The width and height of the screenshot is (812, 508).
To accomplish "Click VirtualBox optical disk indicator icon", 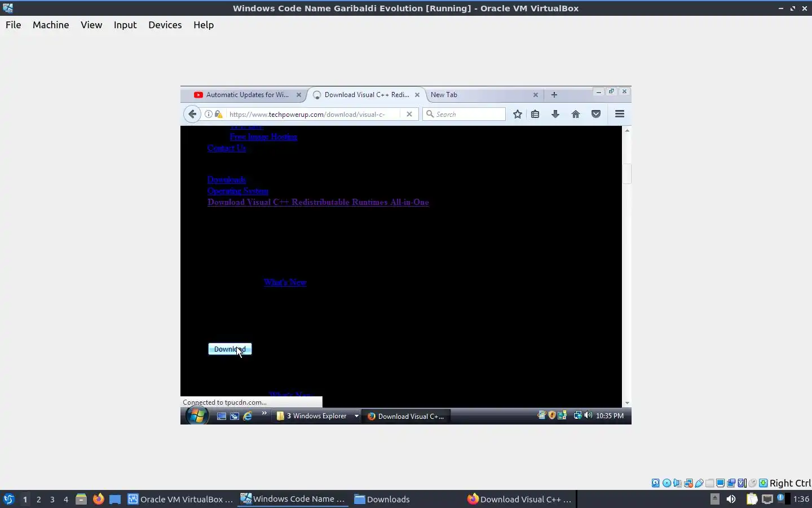I will (667, 483).
